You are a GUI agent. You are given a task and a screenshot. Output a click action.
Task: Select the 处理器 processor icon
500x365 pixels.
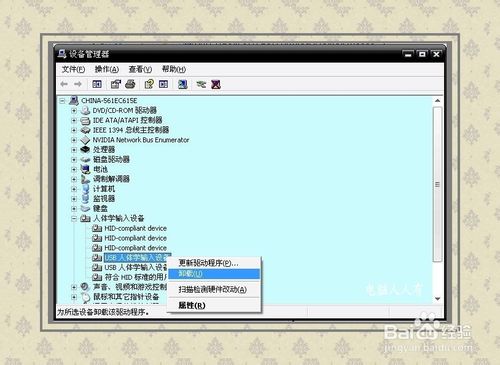coord(86,150)
